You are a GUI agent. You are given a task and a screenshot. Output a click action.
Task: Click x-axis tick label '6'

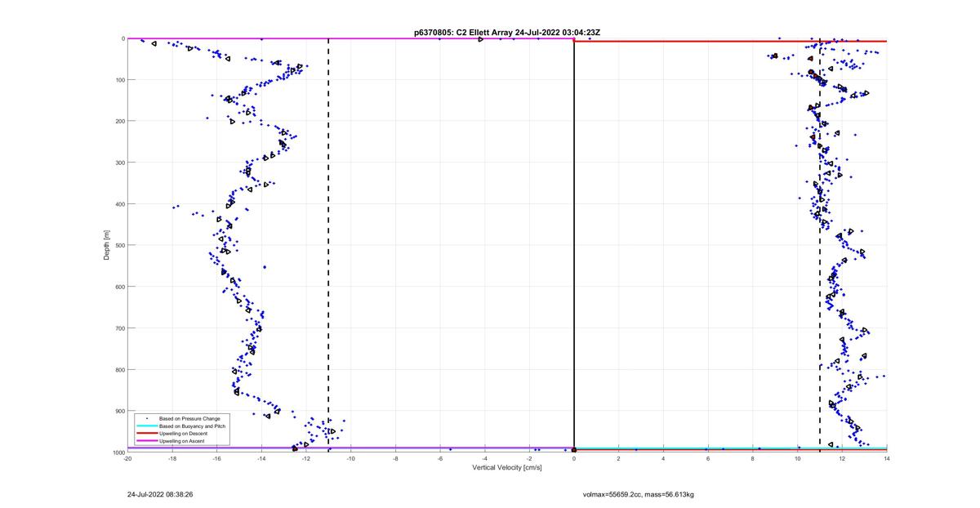pos(708,457)
